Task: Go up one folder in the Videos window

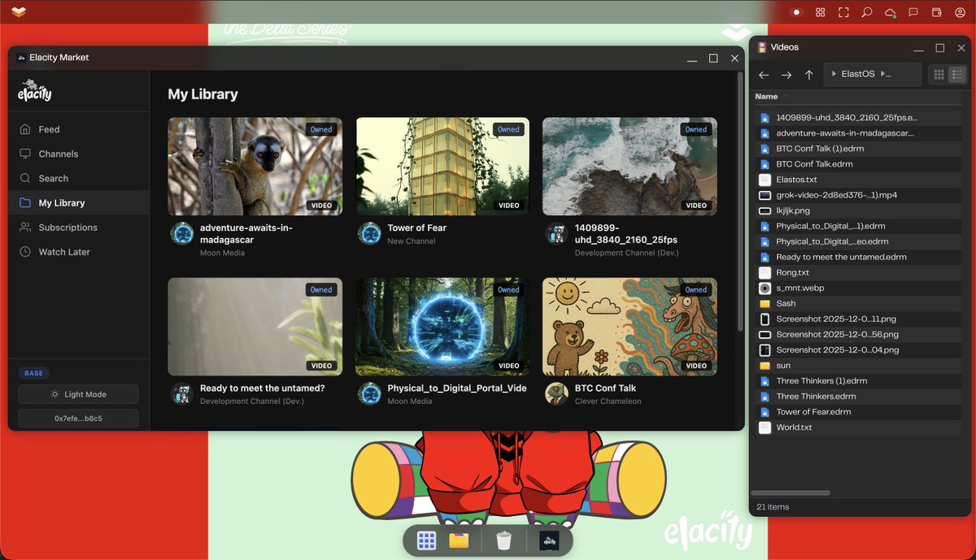Action: 808,75
